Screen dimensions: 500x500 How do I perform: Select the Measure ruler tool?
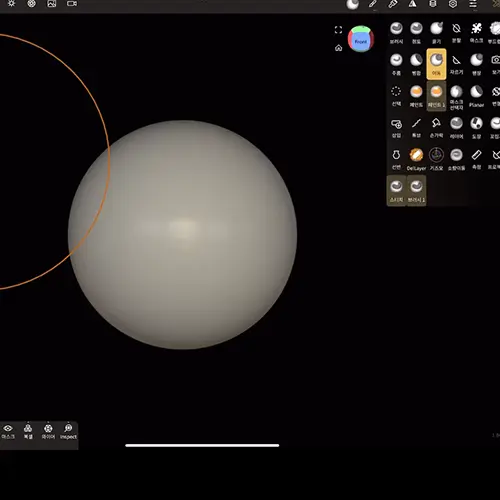point(476,159)
